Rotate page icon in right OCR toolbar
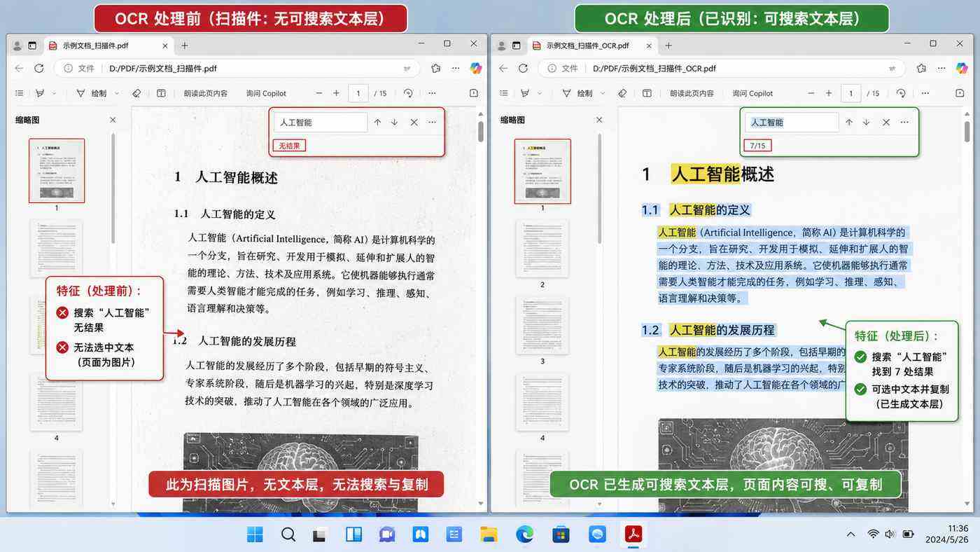Image resolution: width=980 pixels, height=552 pixels. coord(901,93)
